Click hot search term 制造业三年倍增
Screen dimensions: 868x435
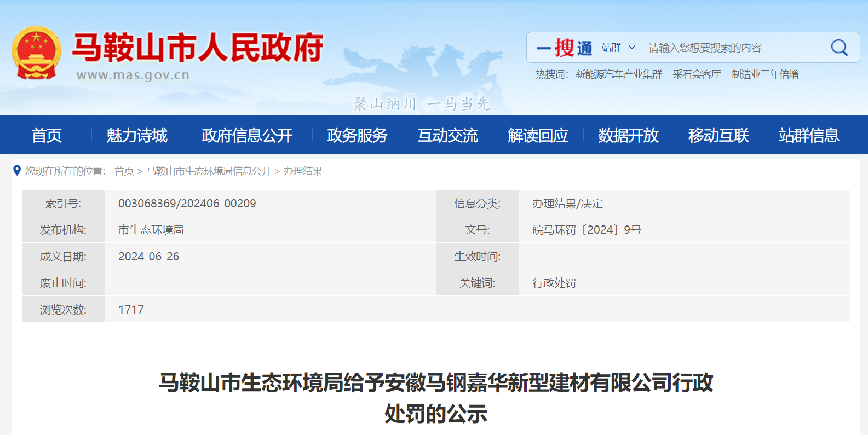pos(765,74)
